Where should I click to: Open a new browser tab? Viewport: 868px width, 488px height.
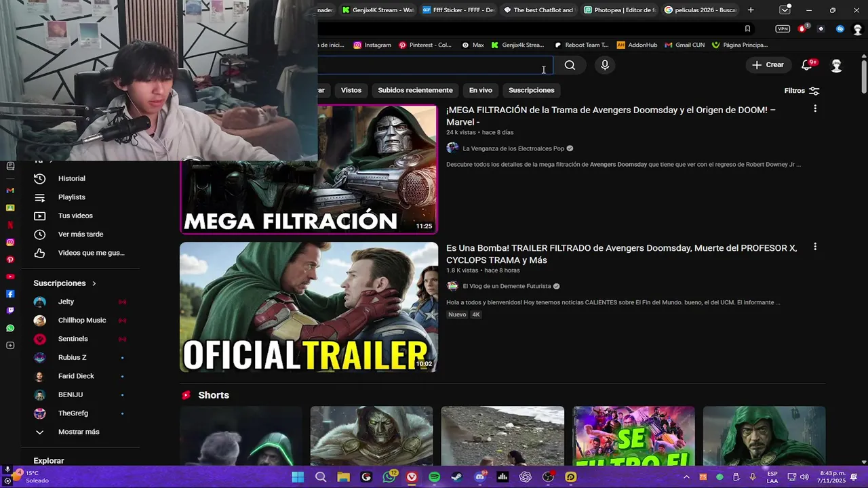coord(751,10)
